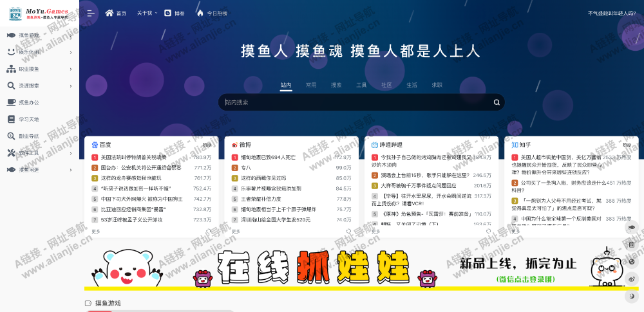Click the MoYu.Games site logo
This screenshot has height=312, width=644.
click(39, 14)
